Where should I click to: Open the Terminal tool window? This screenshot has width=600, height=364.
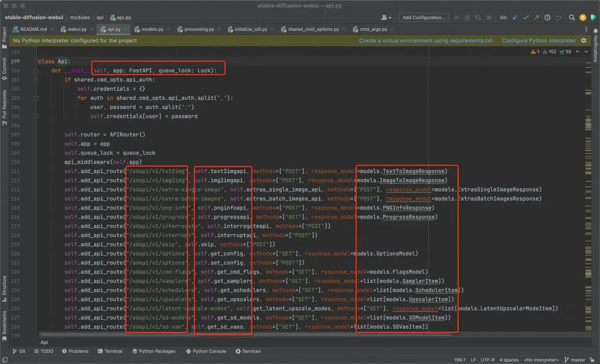(110, 351)
